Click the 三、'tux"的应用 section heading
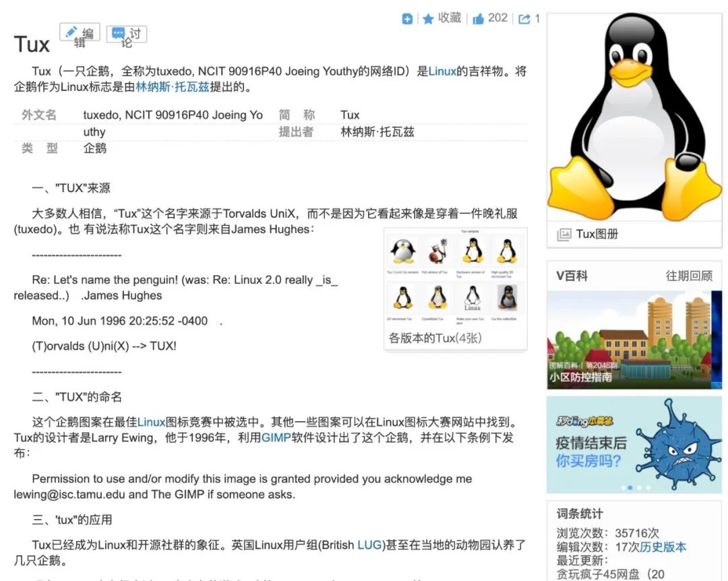Viewport: 728px width, 581px height. (72, 519)
